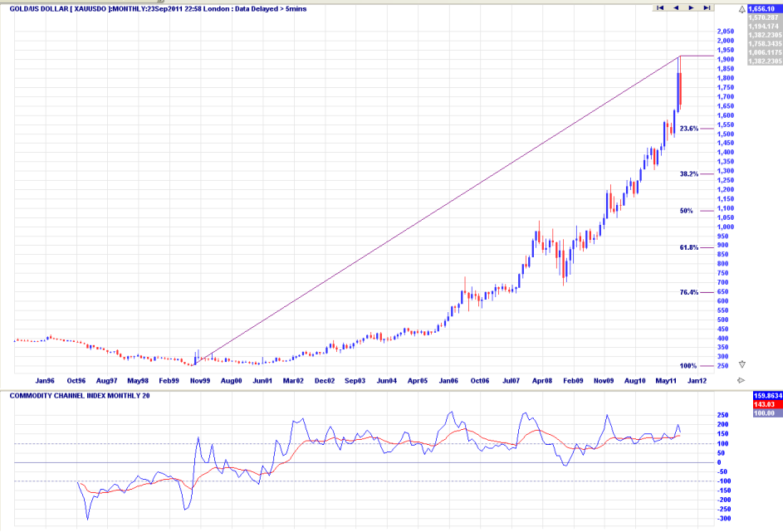Click the Oct96 date label
Image resolution: width=783 pixels, height=532 pixels.
point(76,381)
